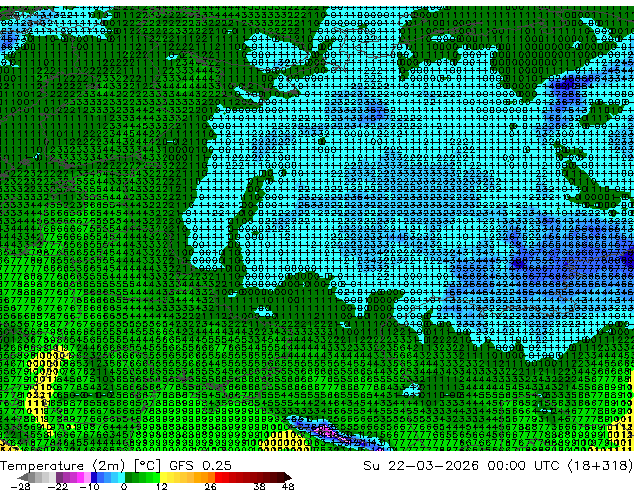The image size is (634, 490).
Task: Click the '[°C]' unit label
Action: (148, 466)
